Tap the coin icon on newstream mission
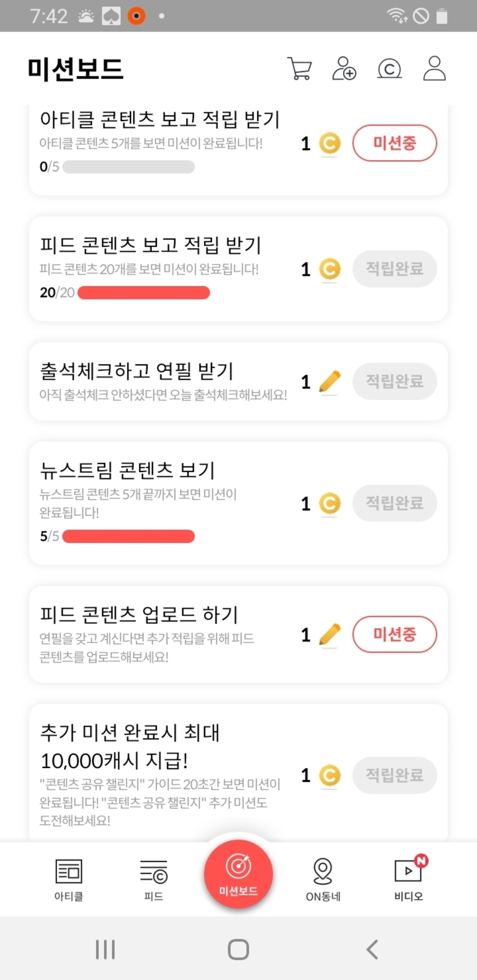 (x=329, y=504)
